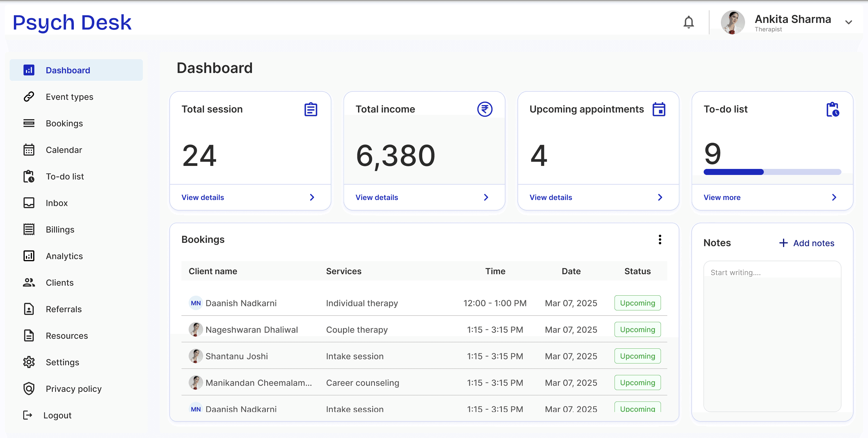Click the Privacy policy shield icon
This screenshot has height=438, width=868.
pos(29,389)
